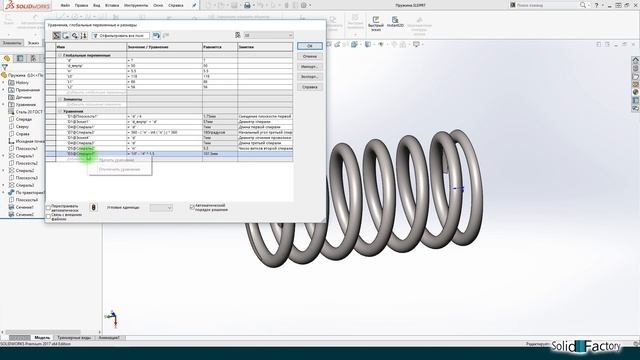Click the feature tree filter funnel icon

pyautogui.click(x=5, y=67)
